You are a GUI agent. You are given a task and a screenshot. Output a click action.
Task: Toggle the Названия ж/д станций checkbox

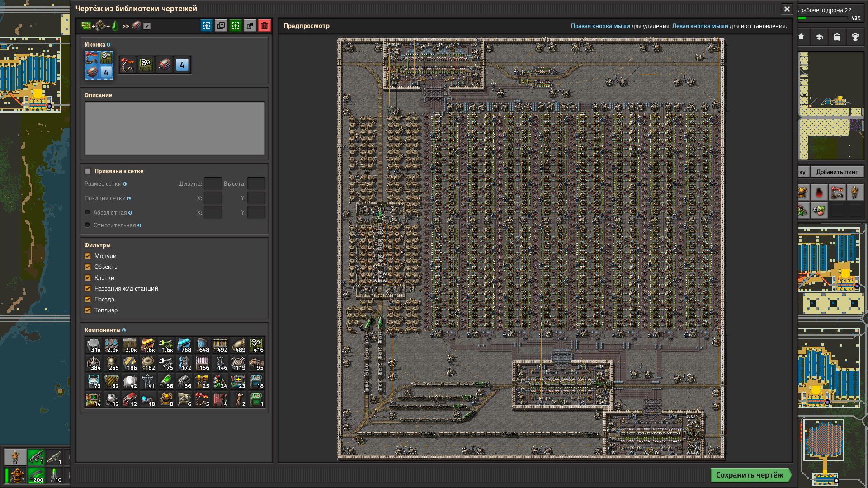point(88,289)
